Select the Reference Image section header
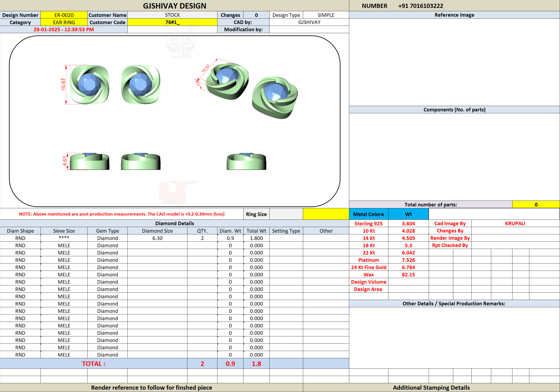The image size is (560, 392). 454,15
